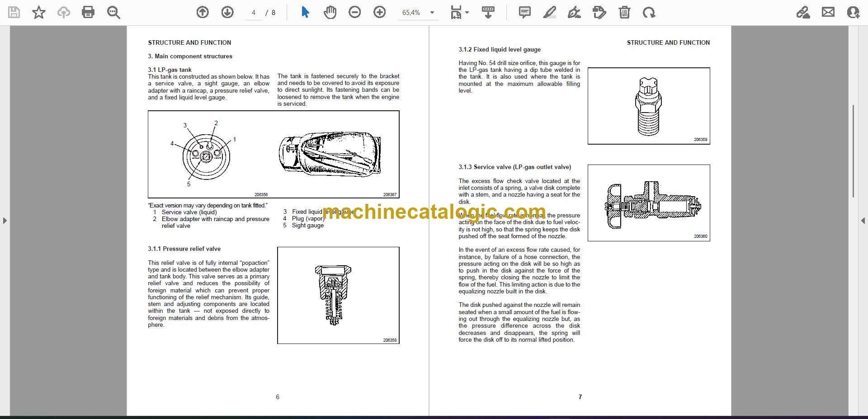
Task: Click legend entry '5 Sight gauge'
Action: click(x=303, y=226)
